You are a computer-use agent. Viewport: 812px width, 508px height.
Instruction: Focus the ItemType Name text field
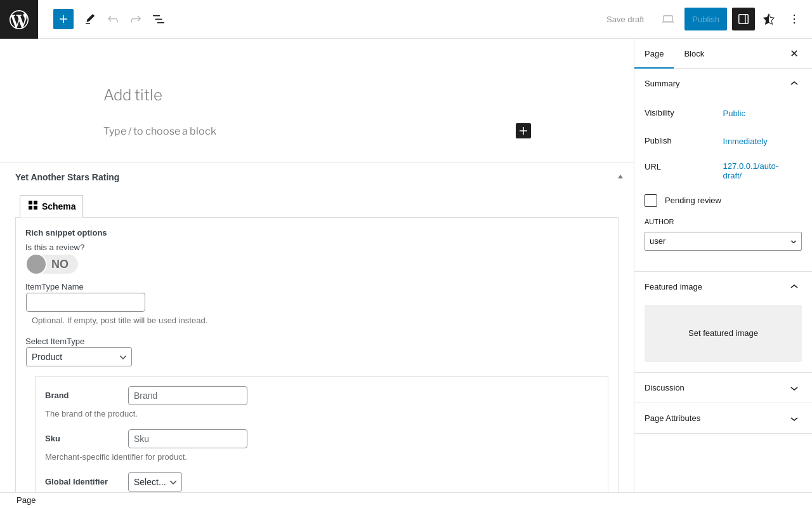86,302
